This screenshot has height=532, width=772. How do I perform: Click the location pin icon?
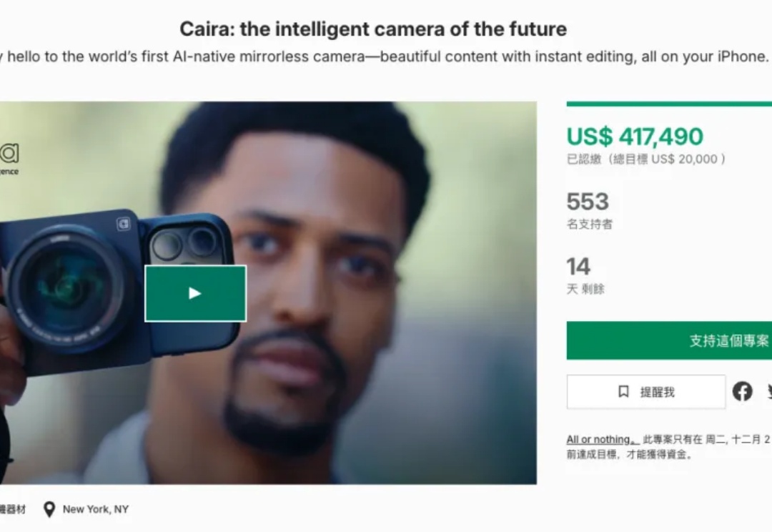pos(49,509)
